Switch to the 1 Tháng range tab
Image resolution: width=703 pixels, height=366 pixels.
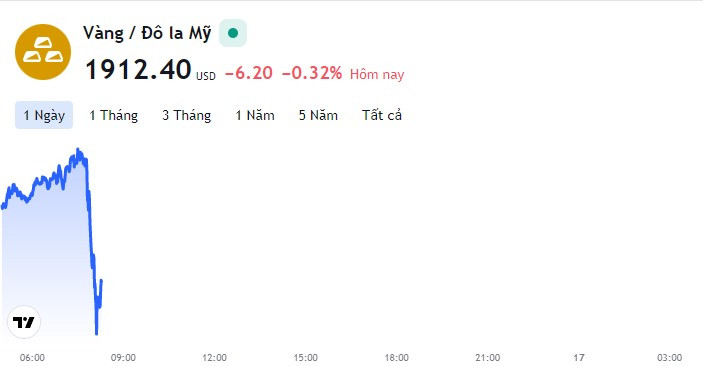pyautogui.click(x=113, y=115)
